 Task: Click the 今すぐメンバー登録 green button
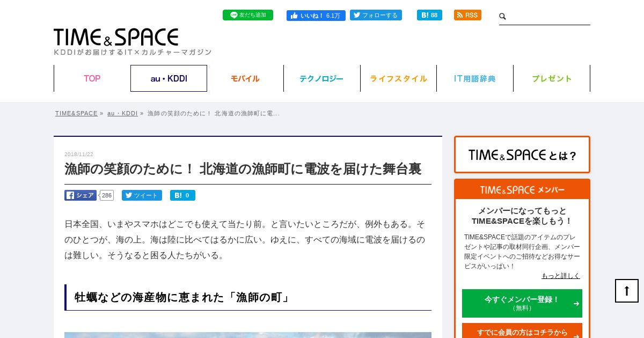[522, 303]
